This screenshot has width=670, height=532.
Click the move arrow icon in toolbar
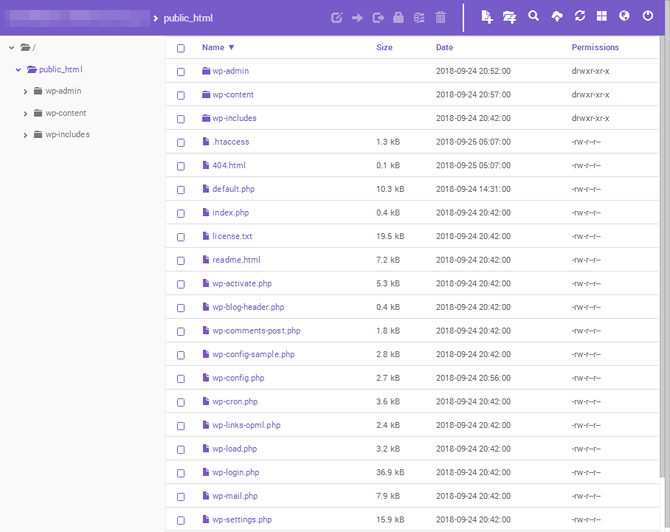point(357,18)
